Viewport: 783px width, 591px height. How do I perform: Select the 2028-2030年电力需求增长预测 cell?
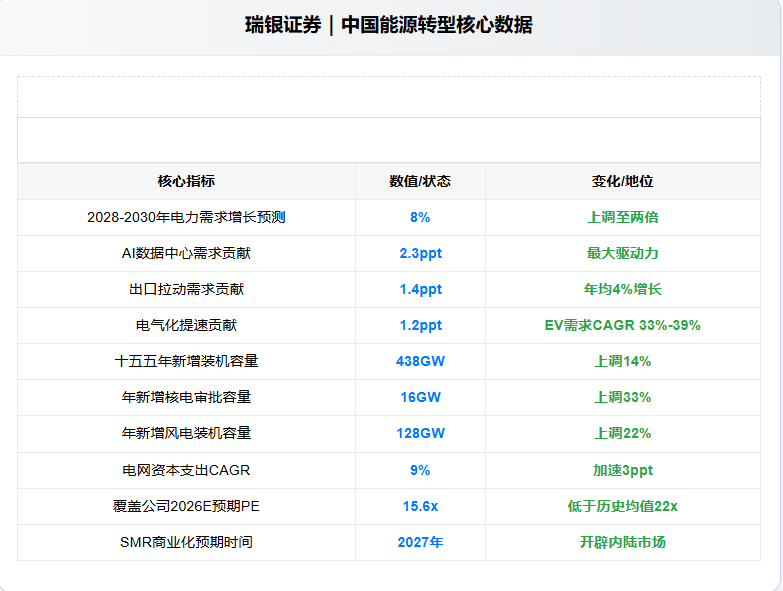[186, 218]
